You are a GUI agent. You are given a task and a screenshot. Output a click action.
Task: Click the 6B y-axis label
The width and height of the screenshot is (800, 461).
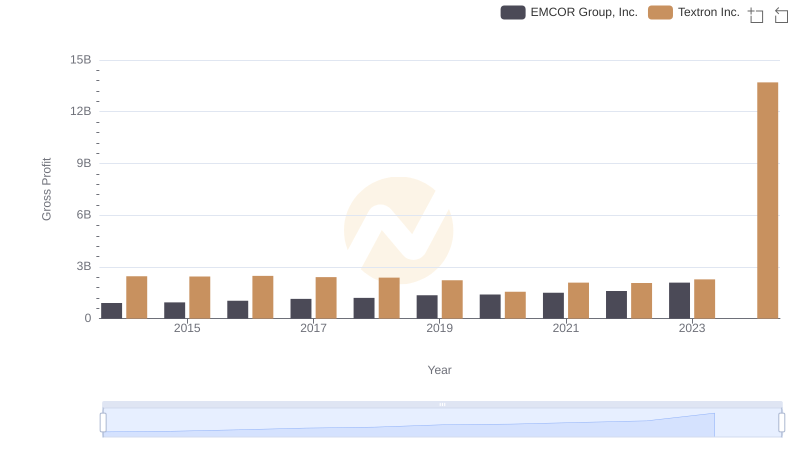point(84,215)
